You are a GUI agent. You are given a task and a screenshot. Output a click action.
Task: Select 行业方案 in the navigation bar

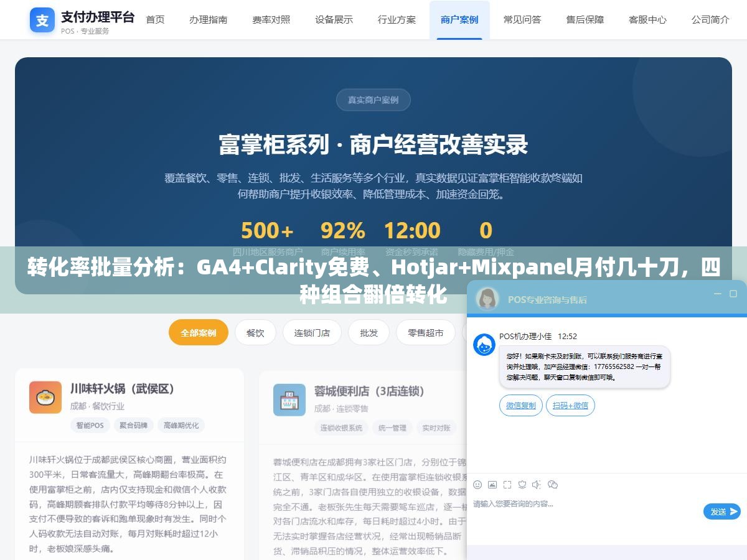(x=397, y=20)
